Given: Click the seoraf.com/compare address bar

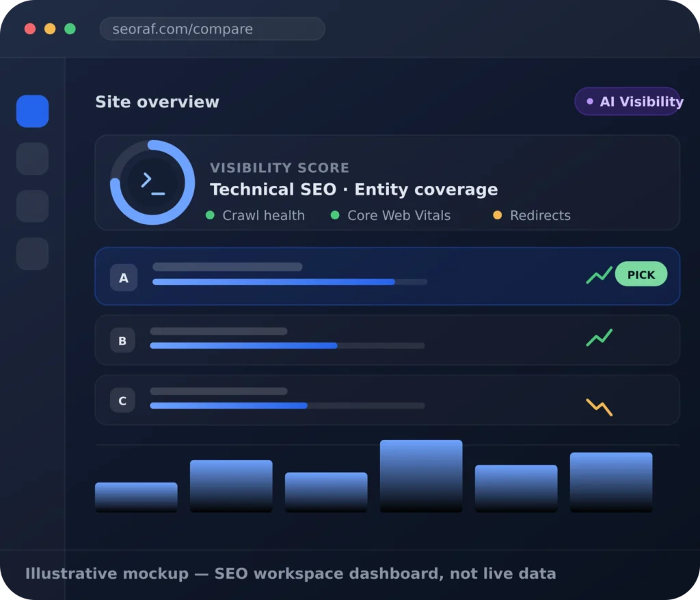Looking at the screenshot, I should coord(213,29).
